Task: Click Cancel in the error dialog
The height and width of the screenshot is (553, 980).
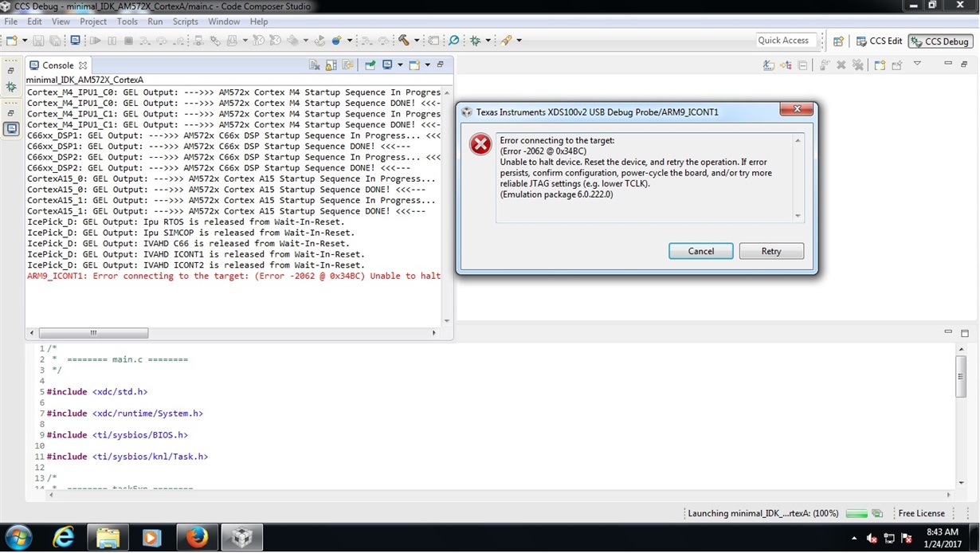Action: pos(701,251)
